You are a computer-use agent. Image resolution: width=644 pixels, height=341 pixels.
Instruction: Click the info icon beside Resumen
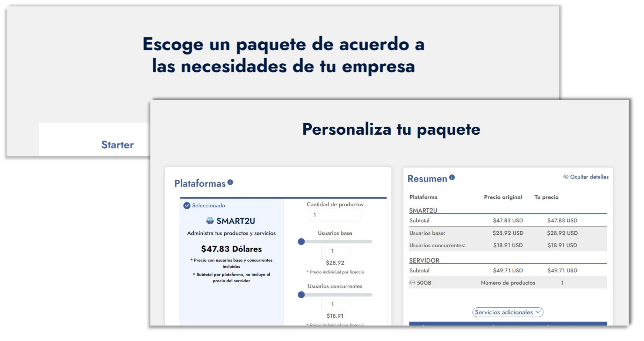point(452,177)
